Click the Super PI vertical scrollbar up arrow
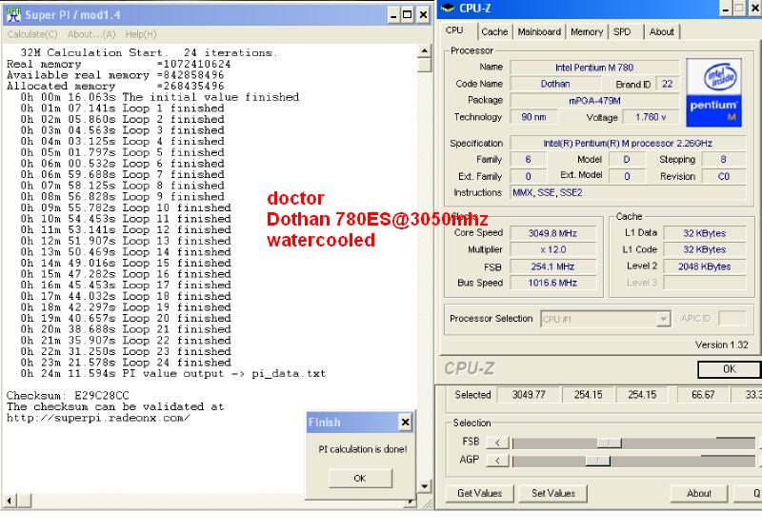 click(x=424, y=50)
